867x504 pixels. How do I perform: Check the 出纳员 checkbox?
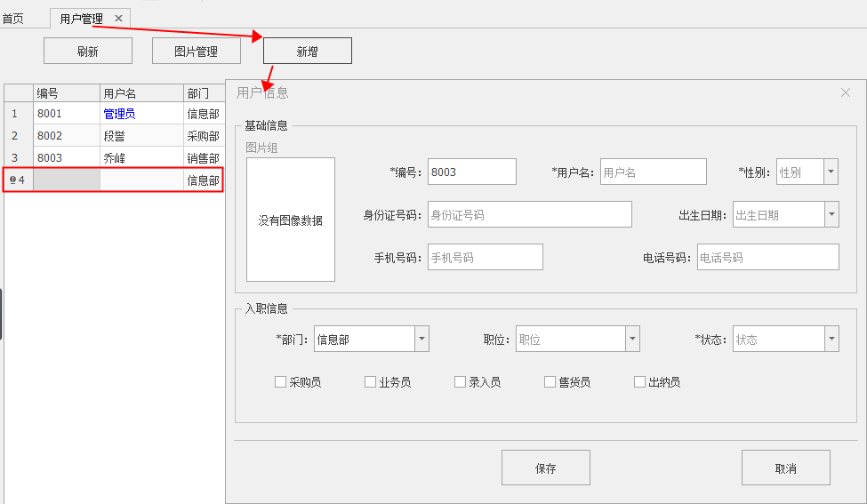pyautogui.click(x=639, y=382)
